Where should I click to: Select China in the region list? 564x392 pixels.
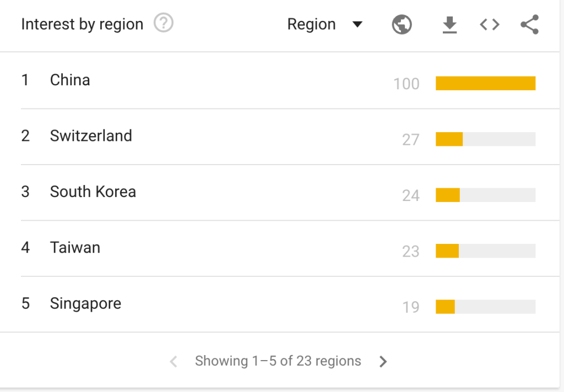coord(70,80)
